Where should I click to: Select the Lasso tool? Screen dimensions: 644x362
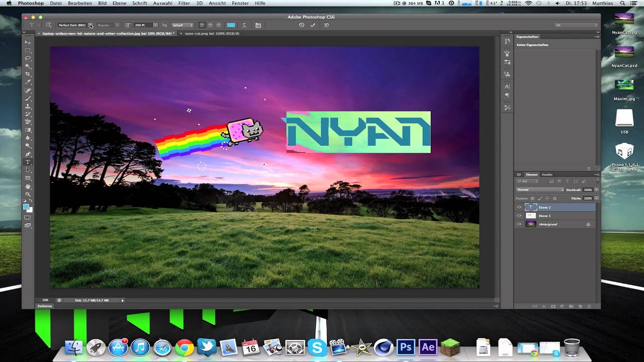[29, 58]
